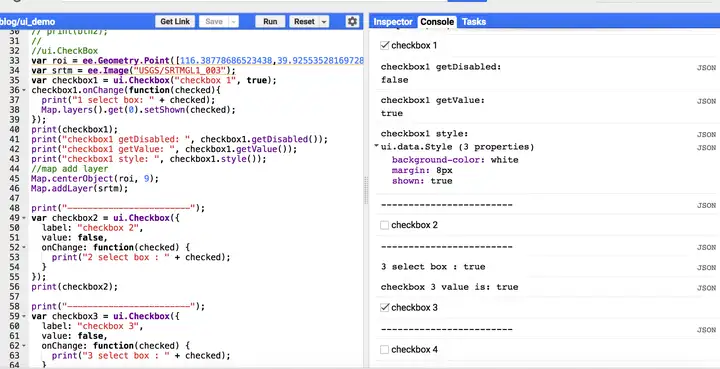The width and height of the screenshot is (720, 369).
Task: Uncheck the checkbox 1 box
Action: click(385, 45)
